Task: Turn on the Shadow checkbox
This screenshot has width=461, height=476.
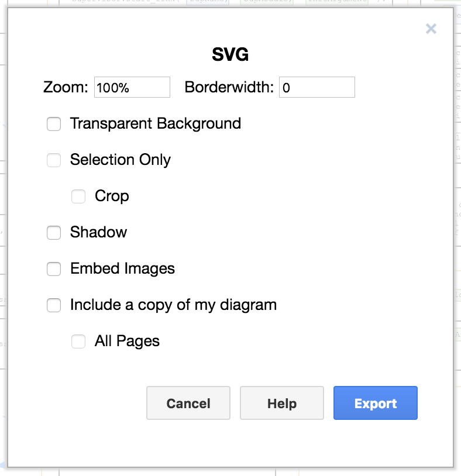Action: click(54, 233)
